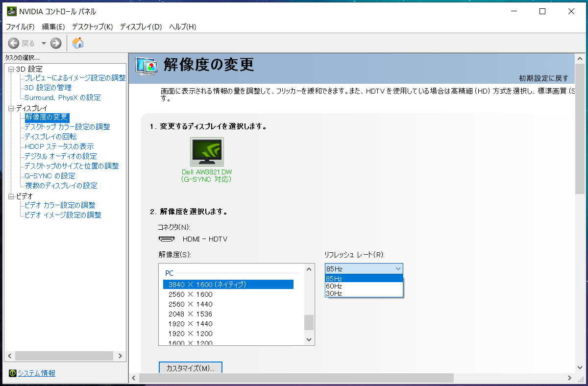Choose 30Hz in the refresh rate list
588x386 pixels.
pyautogui.click(x=364, y=293)
